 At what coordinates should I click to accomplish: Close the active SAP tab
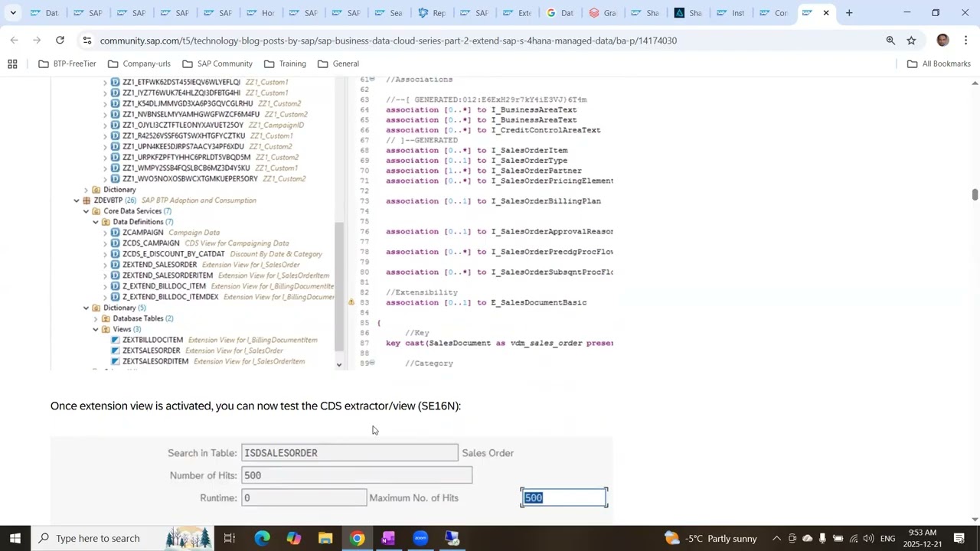[x=826, y=13]
